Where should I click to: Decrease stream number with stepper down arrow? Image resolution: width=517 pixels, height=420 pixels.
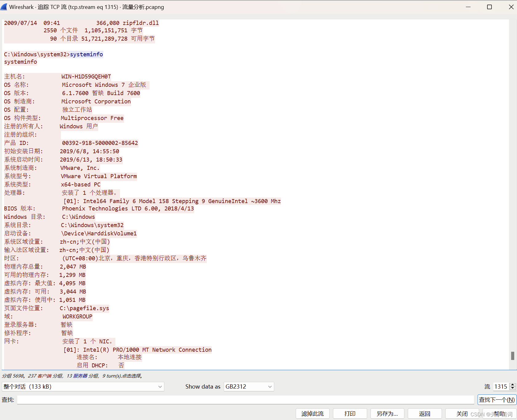point(512,388)
